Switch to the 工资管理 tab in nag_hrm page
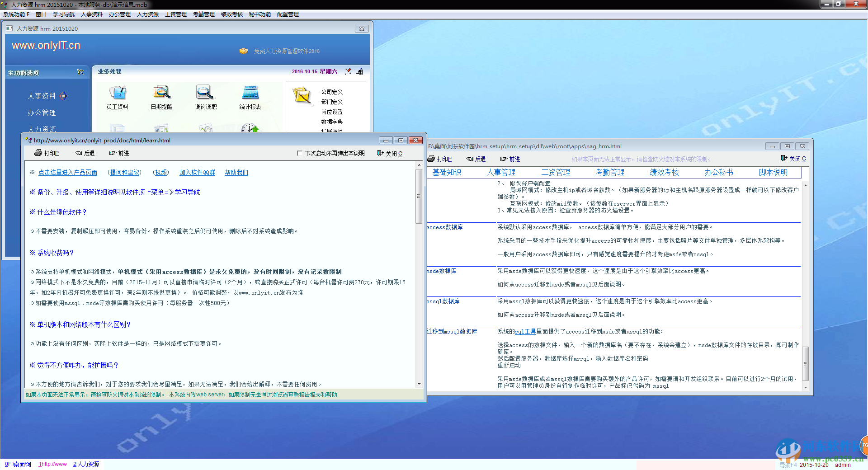 pyautogui.click(x=556, y=172)
